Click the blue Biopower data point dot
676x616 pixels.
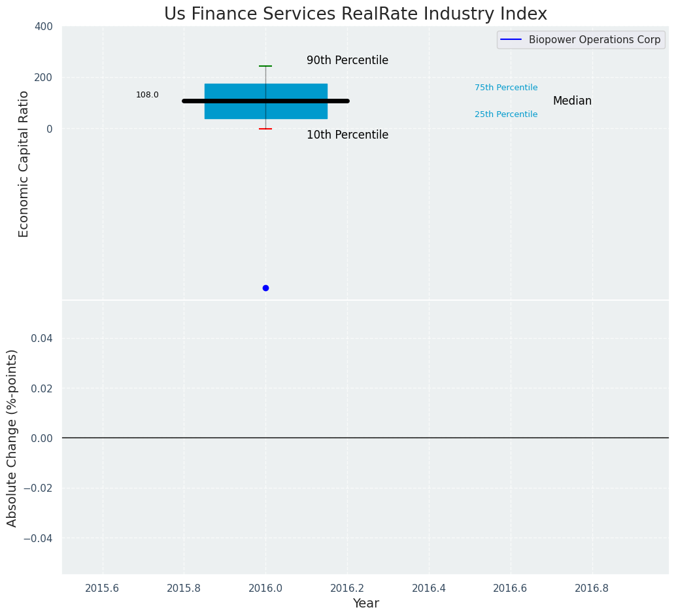point(265,288)
